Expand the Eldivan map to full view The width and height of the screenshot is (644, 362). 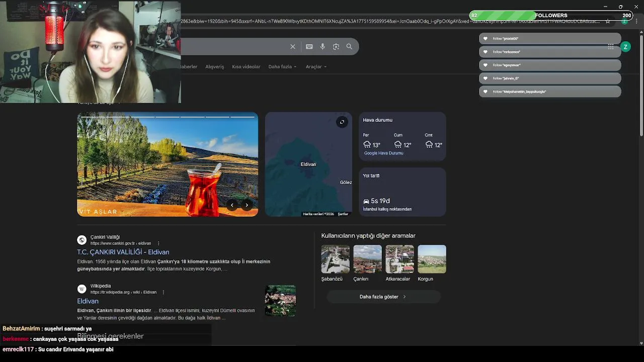342,122
